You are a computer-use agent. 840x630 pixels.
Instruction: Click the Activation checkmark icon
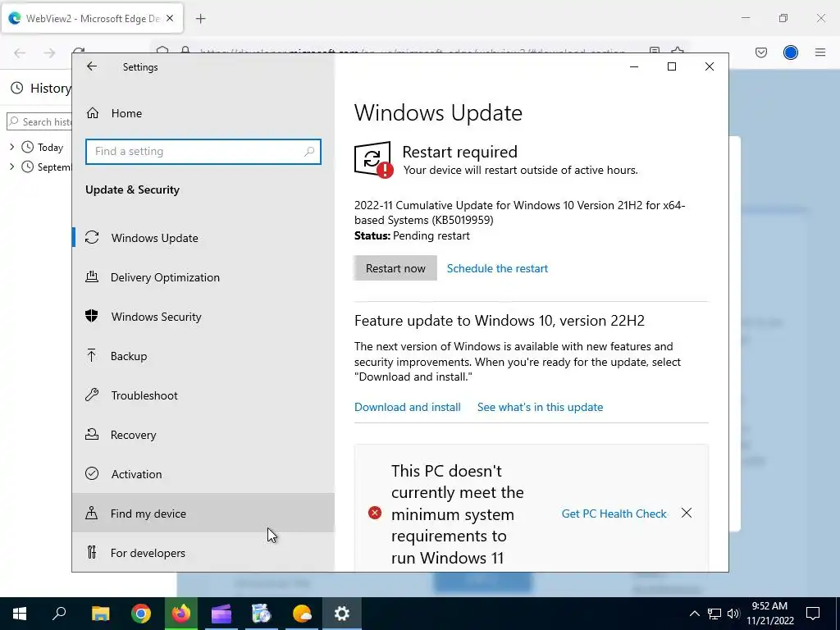tap(92, 473)
